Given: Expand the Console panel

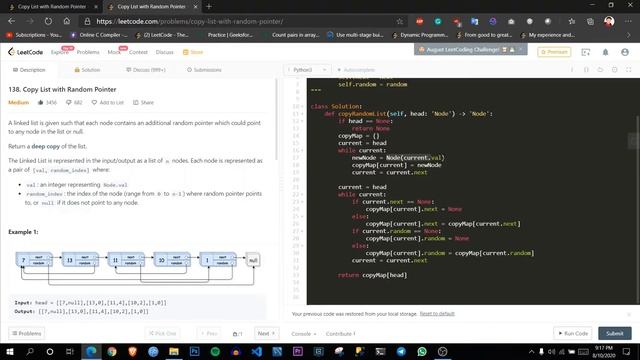Looking at the screenshot, I should pos(303,334).
